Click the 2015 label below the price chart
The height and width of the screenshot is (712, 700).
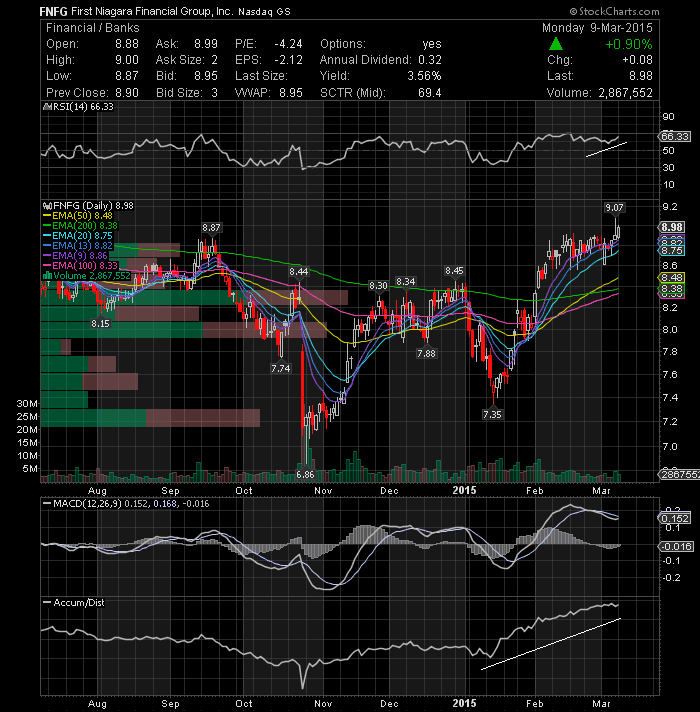pyautogui.click(x=464, y=490)
